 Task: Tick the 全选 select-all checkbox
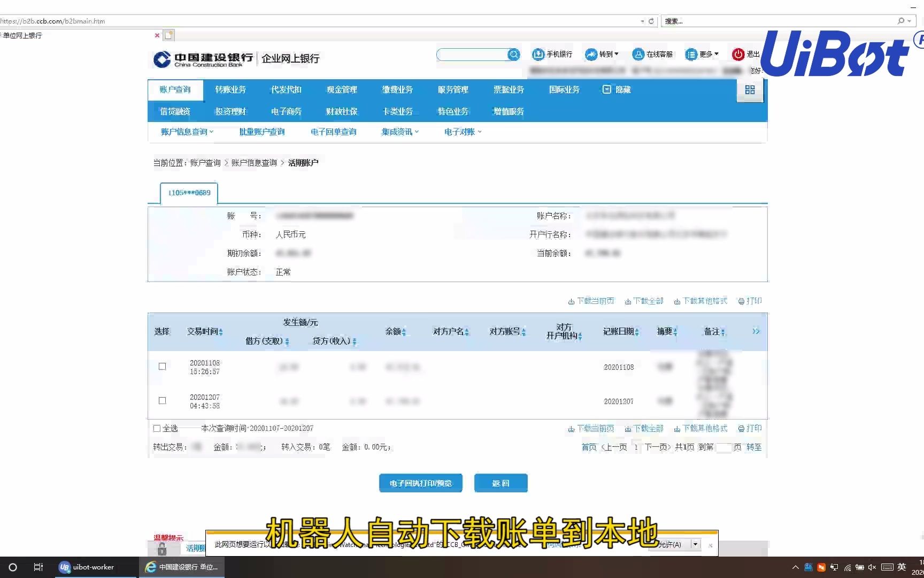(157, 429)
